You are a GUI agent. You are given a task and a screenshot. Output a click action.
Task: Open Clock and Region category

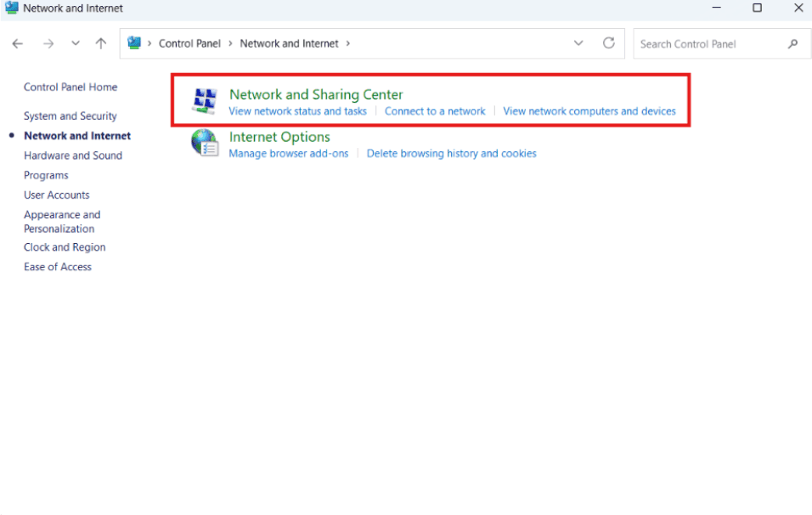click(x=65, y=247)
